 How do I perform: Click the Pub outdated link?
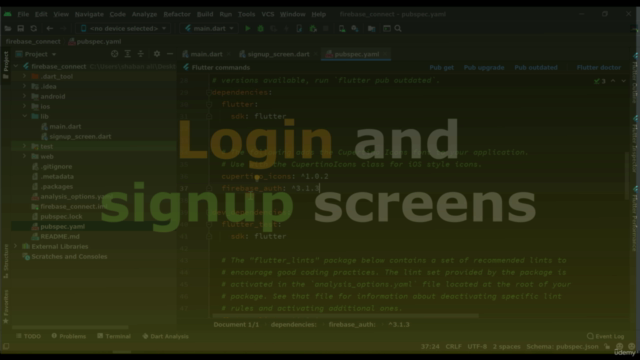point(536,67)
